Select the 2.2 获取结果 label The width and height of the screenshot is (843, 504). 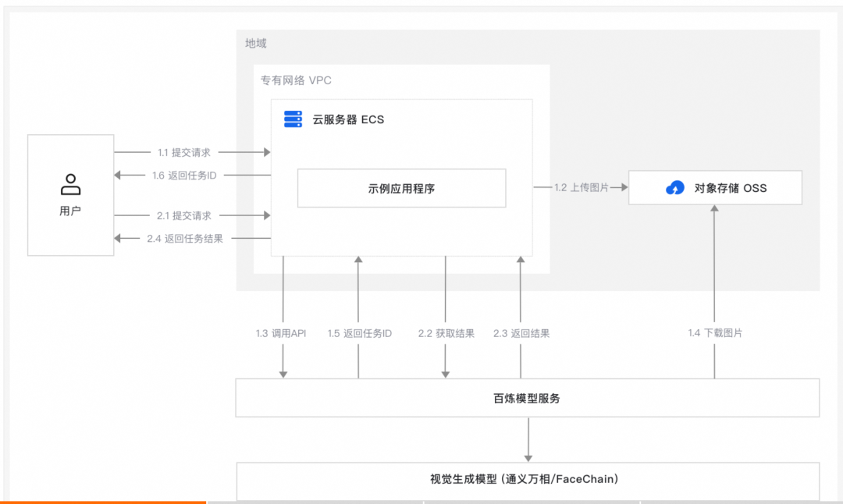[446, 334]
